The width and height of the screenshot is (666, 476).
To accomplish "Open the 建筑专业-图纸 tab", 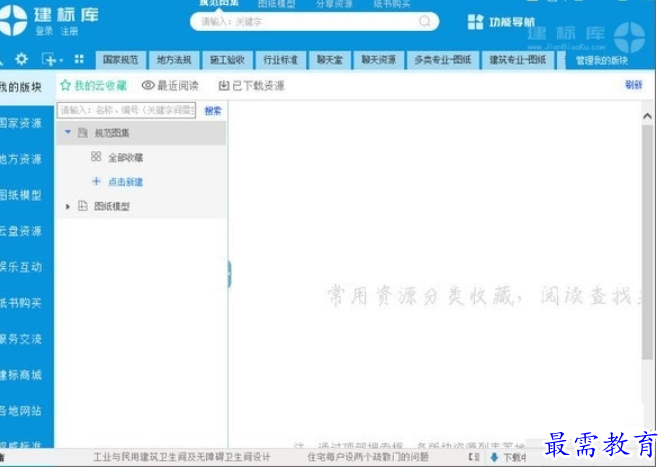I will pos(517,60).
